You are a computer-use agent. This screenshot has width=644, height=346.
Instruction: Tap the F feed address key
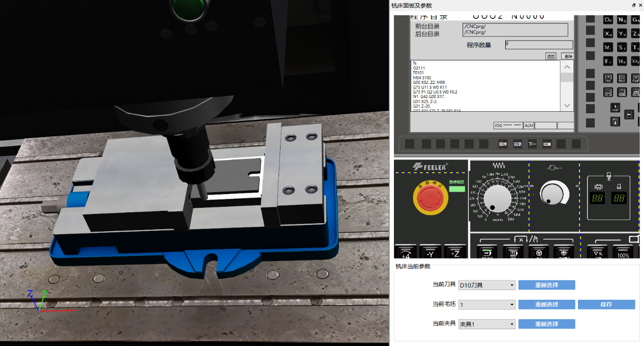tap(608, 61)
